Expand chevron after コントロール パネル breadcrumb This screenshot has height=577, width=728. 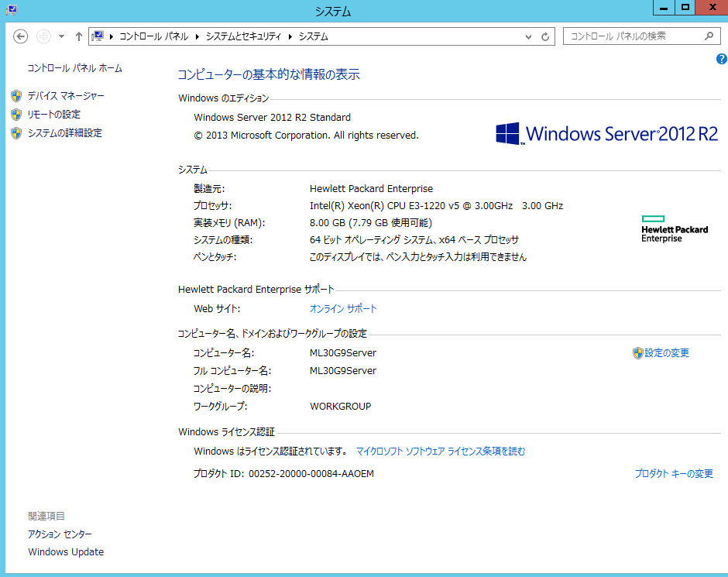click(x=197, y=36)
